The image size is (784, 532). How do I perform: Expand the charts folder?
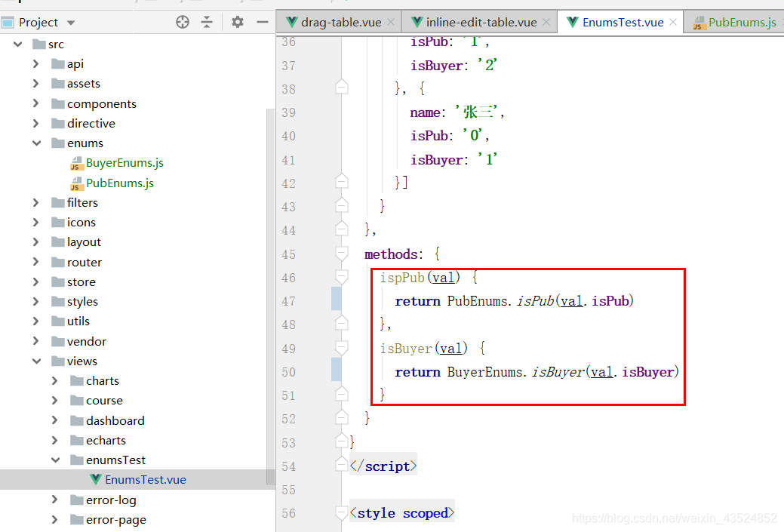pos(54,381)
